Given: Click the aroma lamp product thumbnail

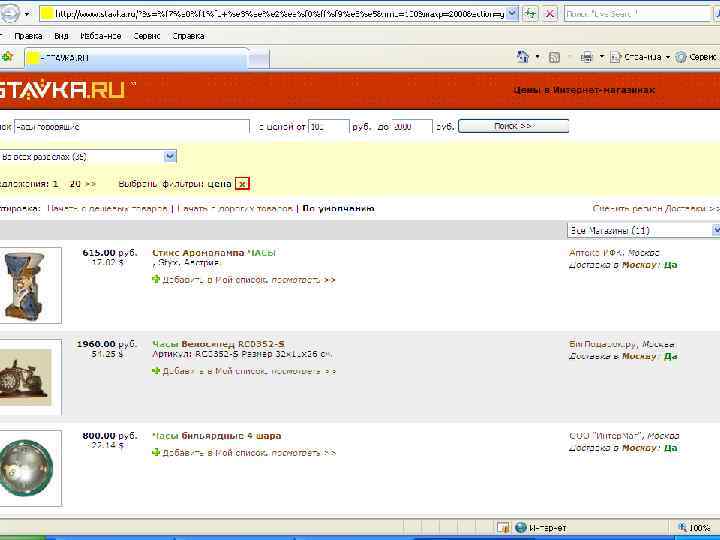Looking at the screenshot, I should 28,285.
